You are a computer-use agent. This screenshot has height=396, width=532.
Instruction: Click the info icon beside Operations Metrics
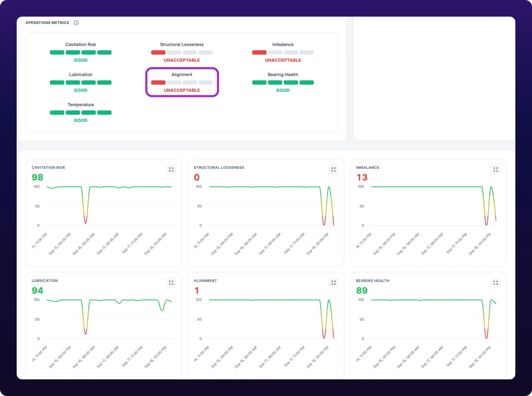pyautogui.click(x=76, y=23)
